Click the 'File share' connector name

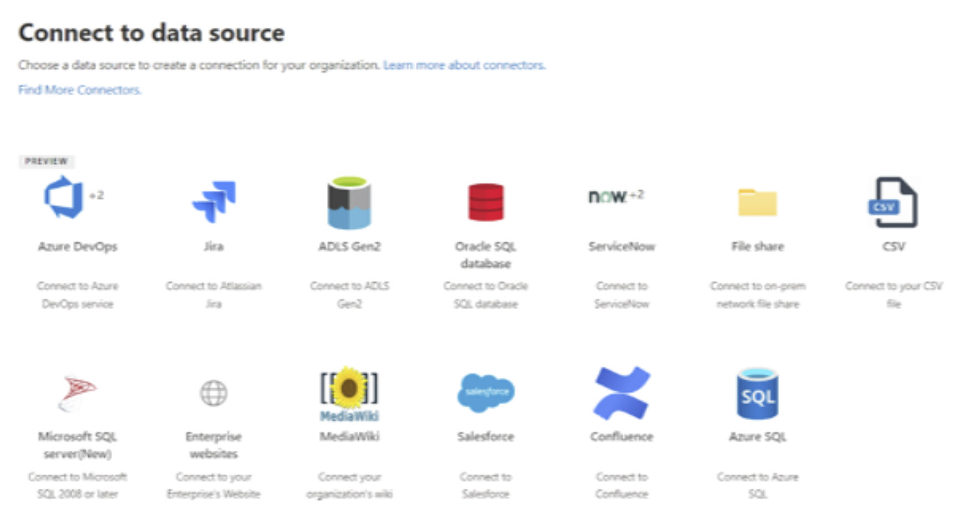[x=758, y=247]
